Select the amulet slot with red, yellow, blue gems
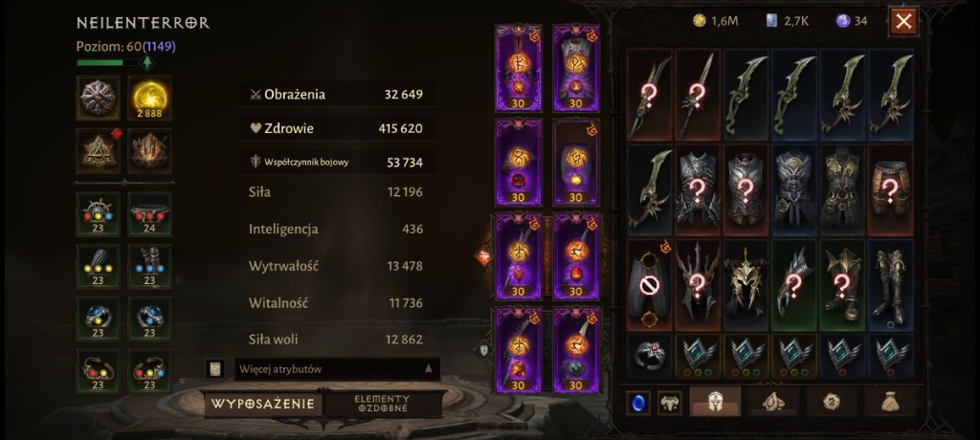Image resolution: width=980 pixels, height=440 pixels. click(99, 214)
